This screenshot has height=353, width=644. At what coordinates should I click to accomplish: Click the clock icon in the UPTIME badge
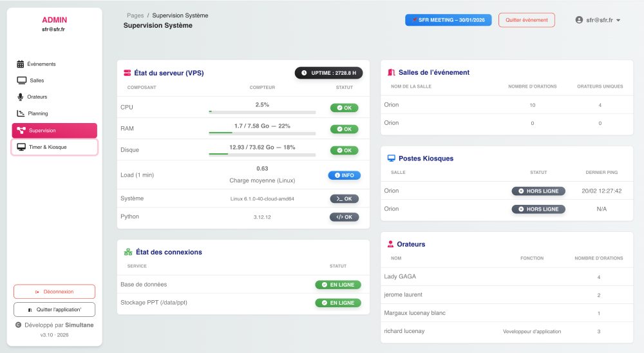pos(304,73)
